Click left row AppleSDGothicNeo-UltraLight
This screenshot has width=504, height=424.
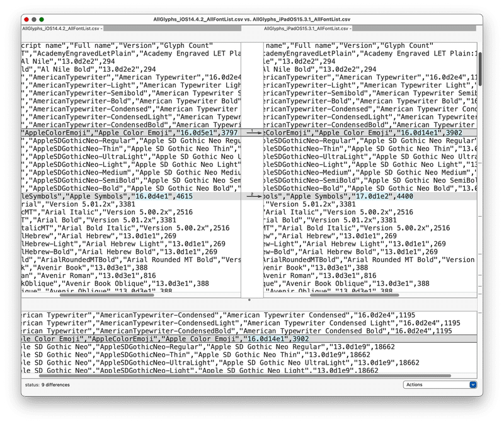(x=131, y=156)
